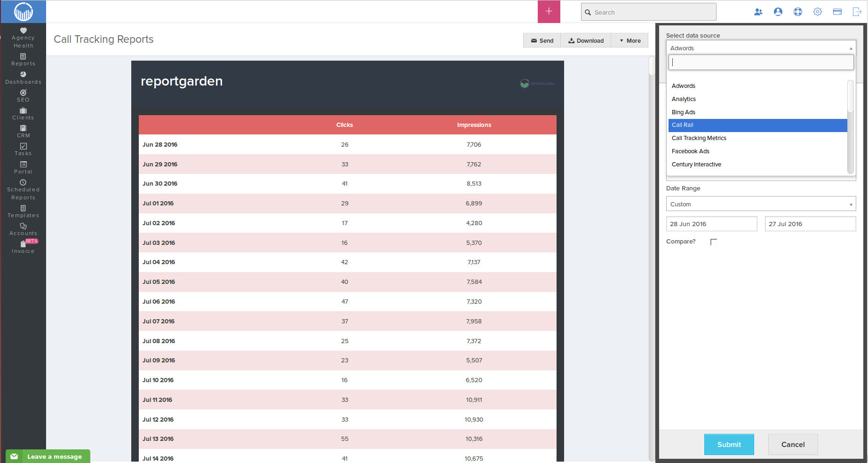Click the Jul 13 2016 clicks value 55
Screen dimensions: 868x463
345,439
